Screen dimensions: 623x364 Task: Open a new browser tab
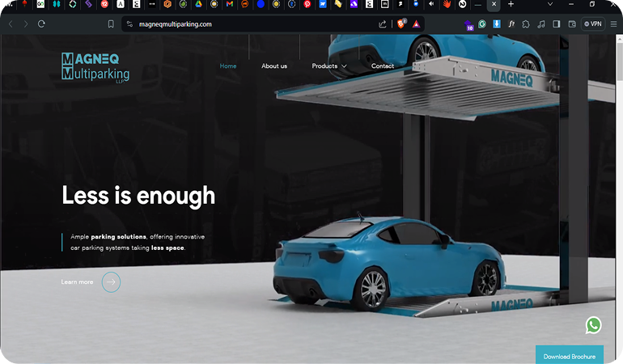coord(511,4)
